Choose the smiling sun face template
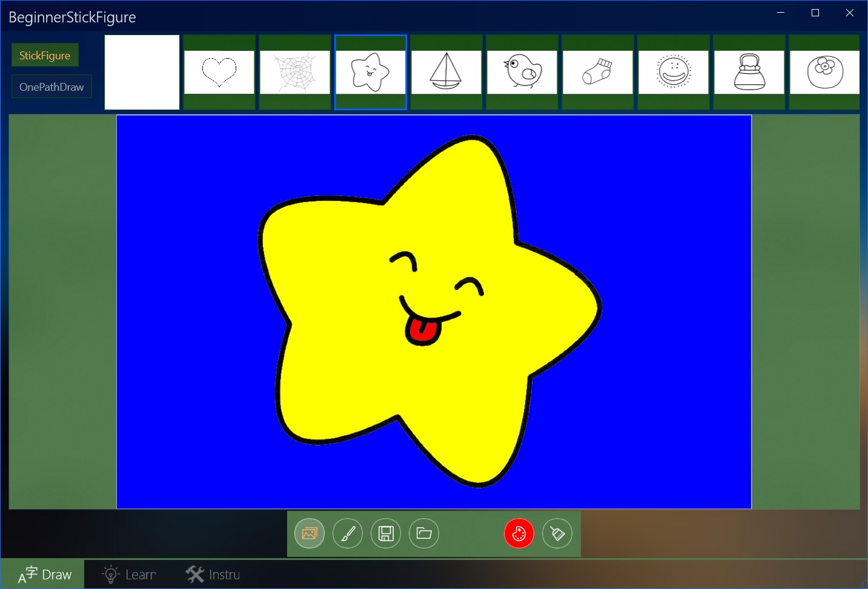Viewport: 868px width, 589px height. 674,72
